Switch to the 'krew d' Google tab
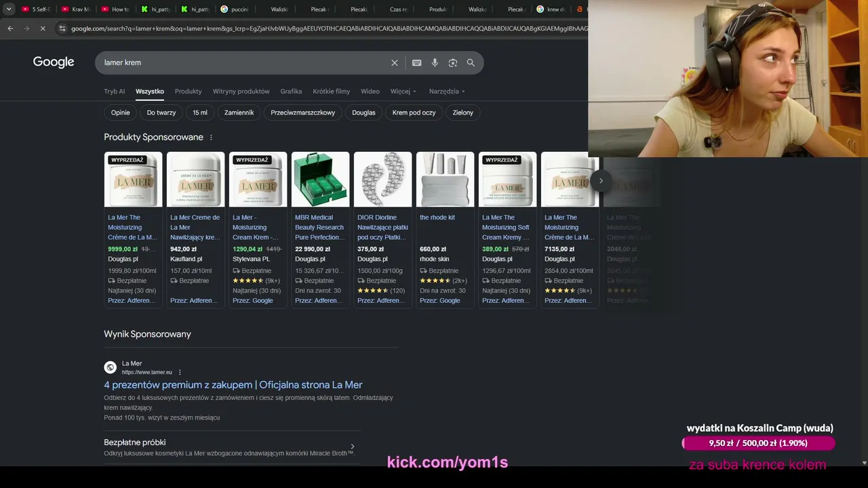The width and height of the screenshot is (868, 488). coord(551,9)
